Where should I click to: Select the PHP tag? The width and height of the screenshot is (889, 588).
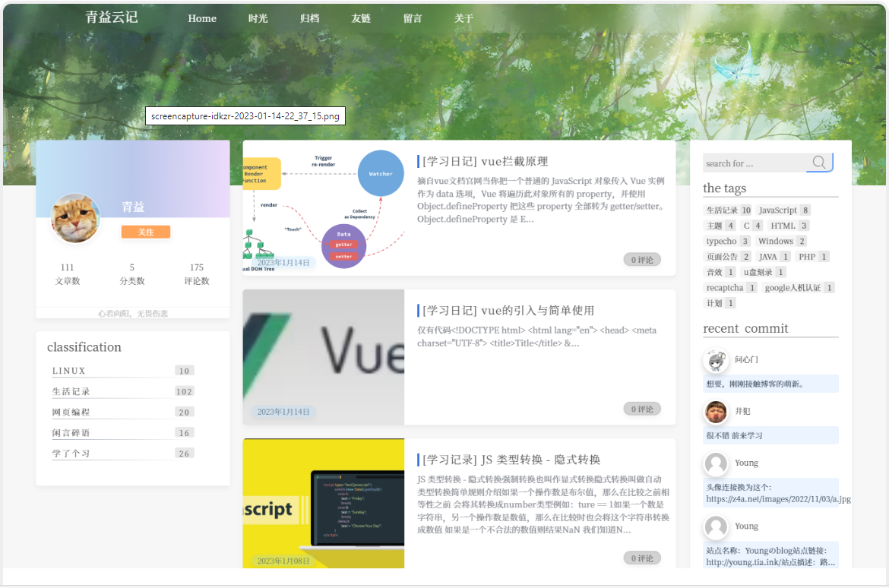[812, 257]
